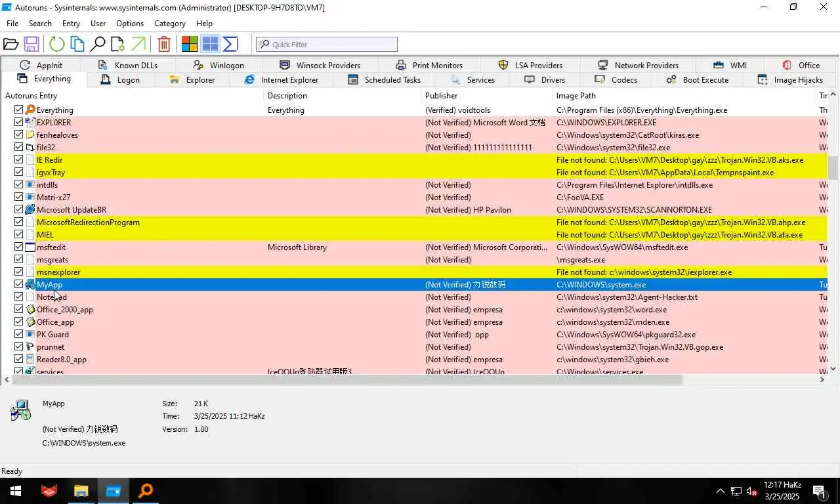Viewport: 840px width, 504px height.
Task: Switch to the Winsock Providers tab
Action: coord(320,65)
